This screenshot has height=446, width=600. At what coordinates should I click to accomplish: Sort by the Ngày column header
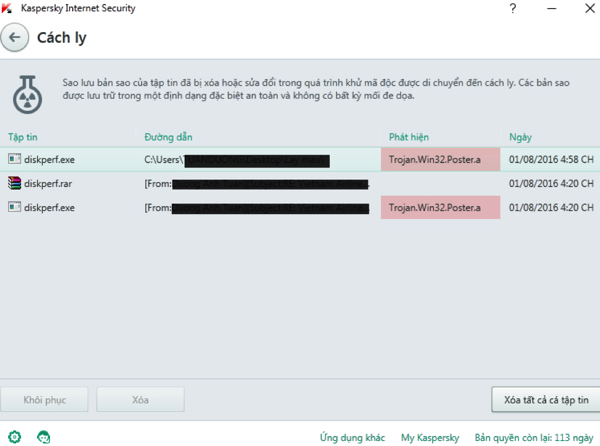[x=520, y=137]
